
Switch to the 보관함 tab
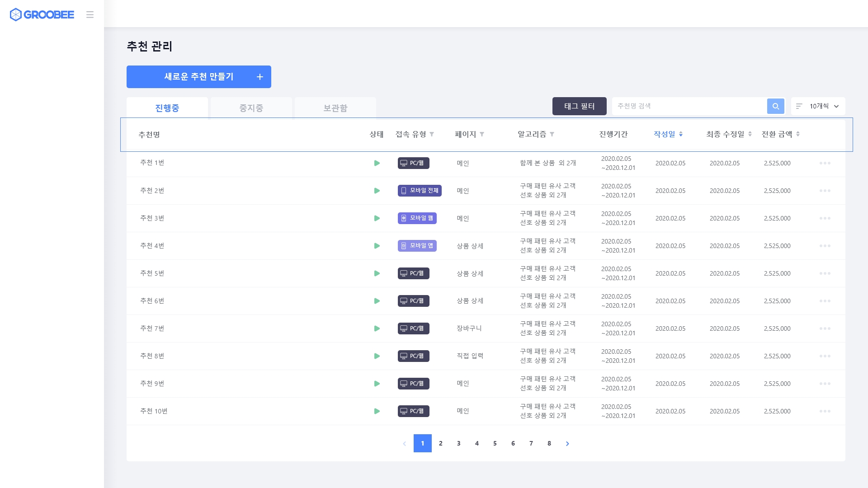click(335, 108)
